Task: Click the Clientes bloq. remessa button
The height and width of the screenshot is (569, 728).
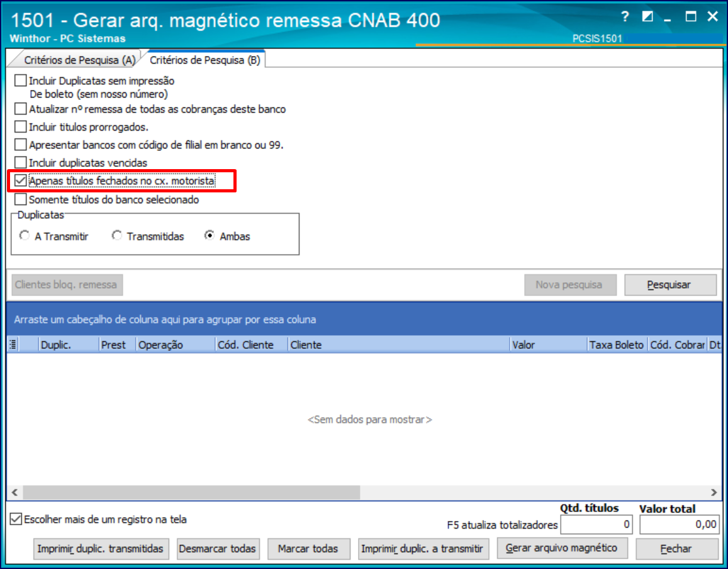Action: 67,284
